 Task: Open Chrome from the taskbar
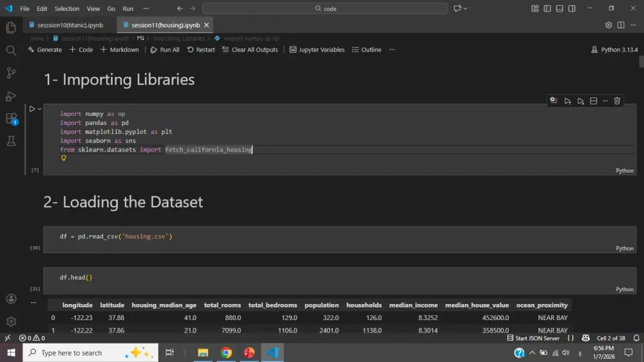226,352
